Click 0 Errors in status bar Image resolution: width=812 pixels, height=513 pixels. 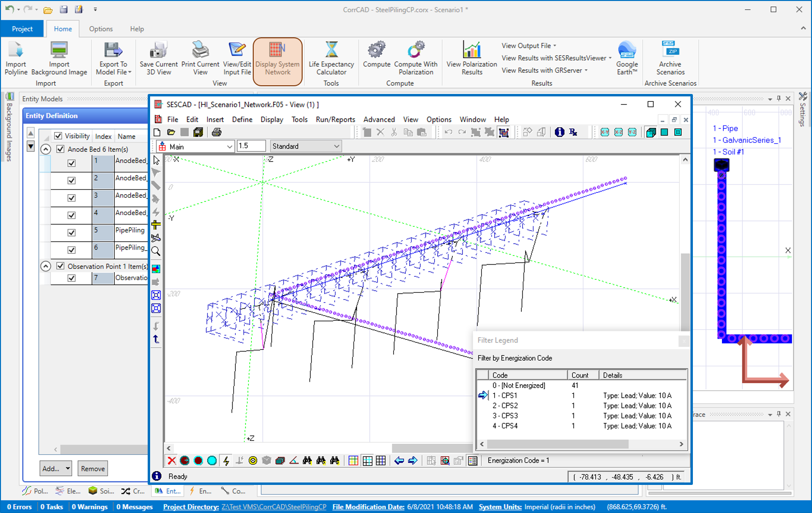point(19,507)
